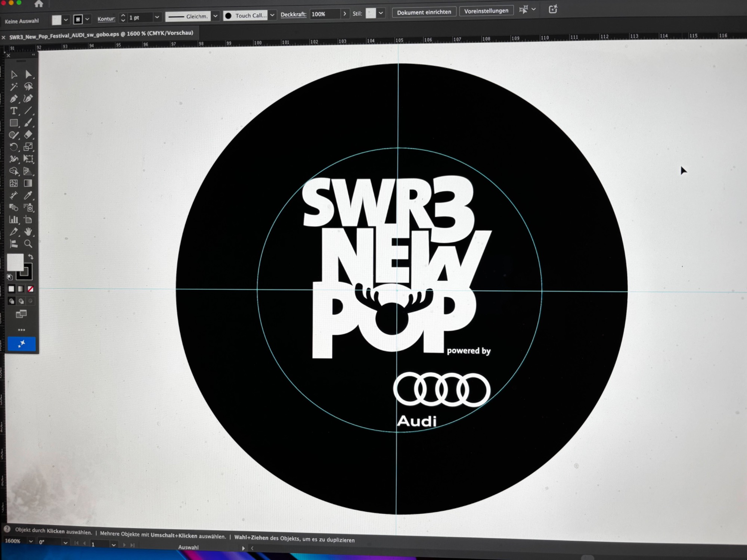Image resolution: width=747 pixels, height=560 pixels.
Task: Open the stroke weight dropdown
Action: click(x=157, y=17)
